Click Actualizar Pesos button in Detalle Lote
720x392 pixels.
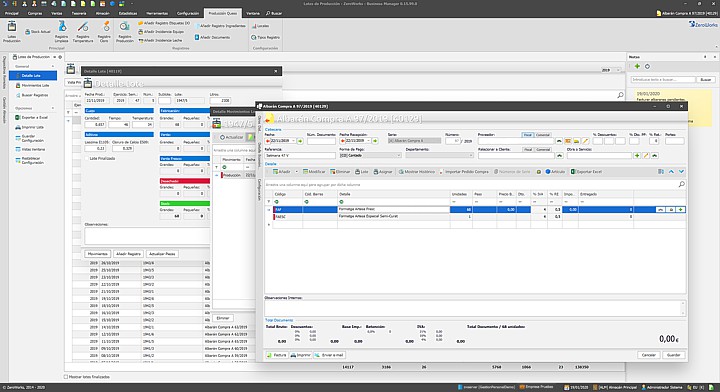[162, 254]
